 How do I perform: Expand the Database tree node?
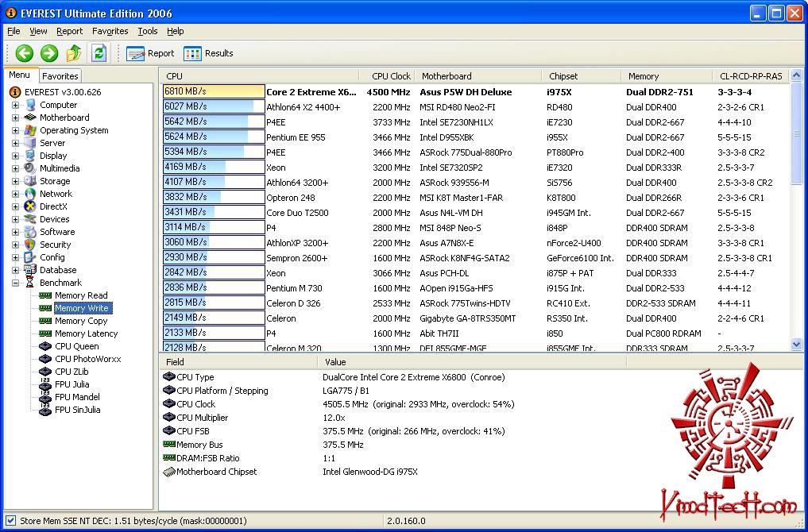click(x=15, y=270)
